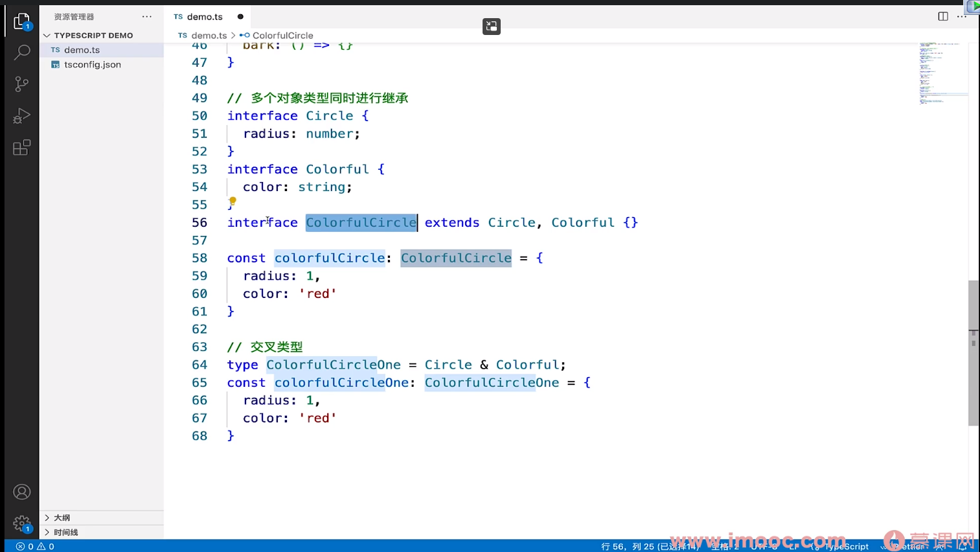Click the unsaved dot on demo.ts tab
Screen dimensions: 980x552
(x=240, y=17)
